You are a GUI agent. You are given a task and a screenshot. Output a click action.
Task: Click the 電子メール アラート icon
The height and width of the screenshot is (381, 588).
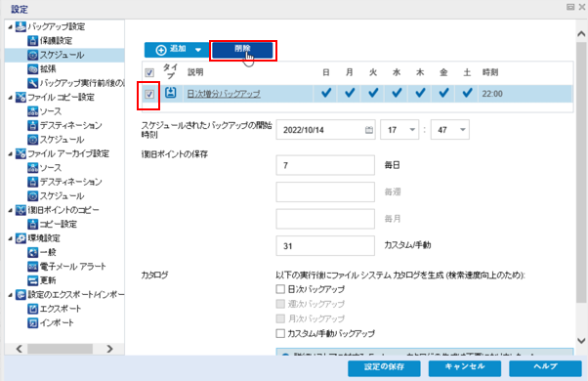pyautogui.click(x=33, y=267)
